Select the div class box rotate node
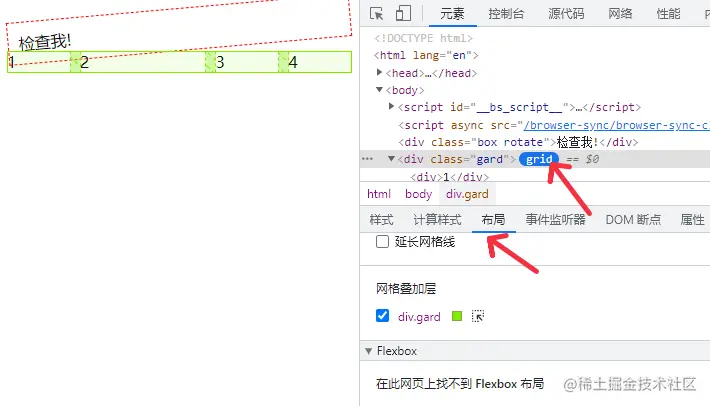Image resolution: width=710 pixels, height=406 pixels. (518, 142)
